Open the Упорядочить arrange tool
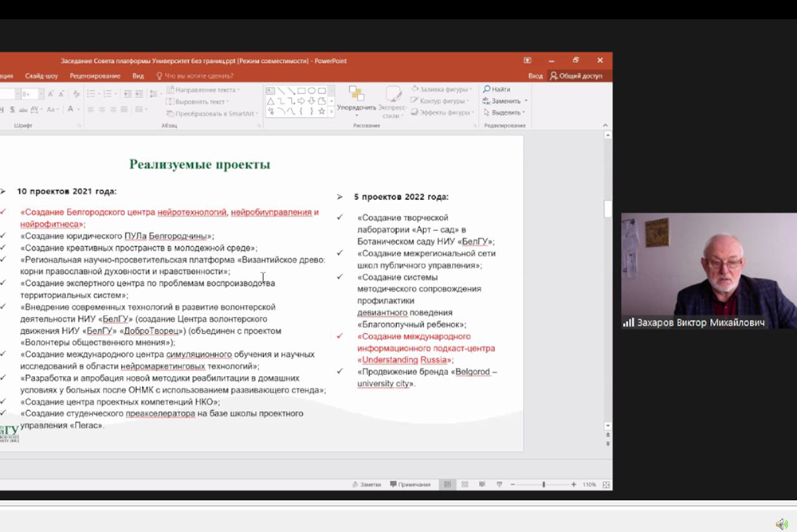Viewport: 797px width, 532px height. coord(356,99)
